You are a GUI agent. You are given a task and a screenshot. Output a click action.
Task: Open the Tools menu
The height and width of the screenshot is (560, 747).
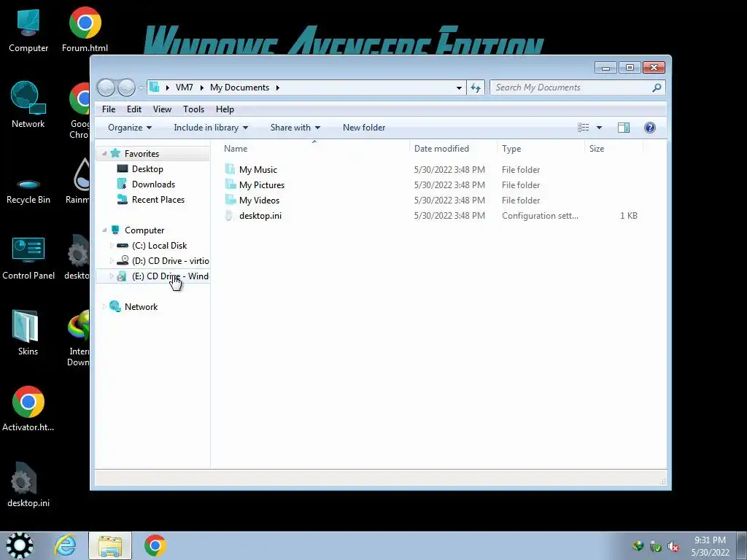pyautogui.click(x=193, y=109)
